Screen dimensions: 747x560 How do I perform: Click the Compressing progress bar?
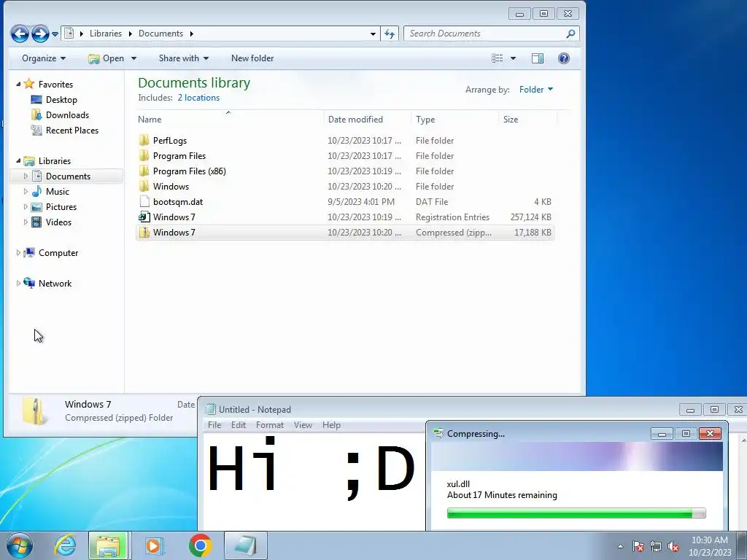(576, 513)
